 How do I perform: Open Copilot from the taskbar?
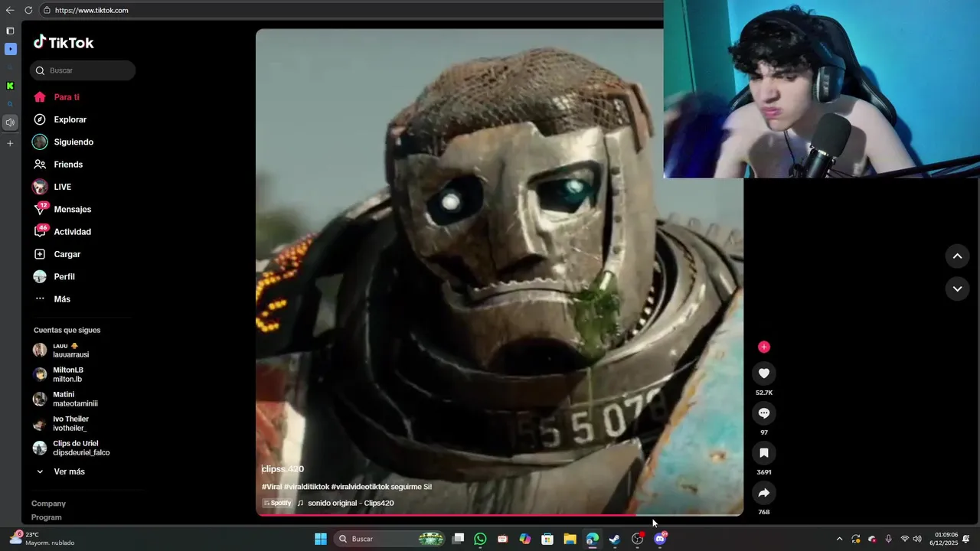pyautogui.click(x=525, y=539)
